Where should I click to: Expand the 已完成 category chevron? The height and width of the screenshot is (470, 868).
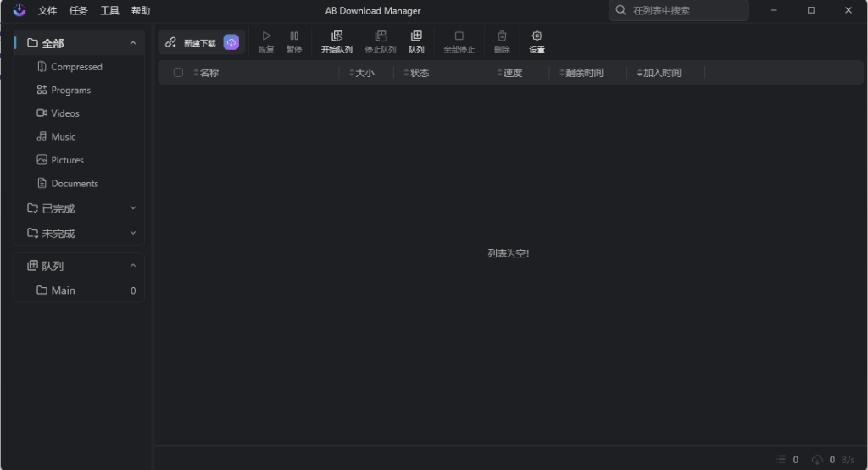click(x=133, y=208)
